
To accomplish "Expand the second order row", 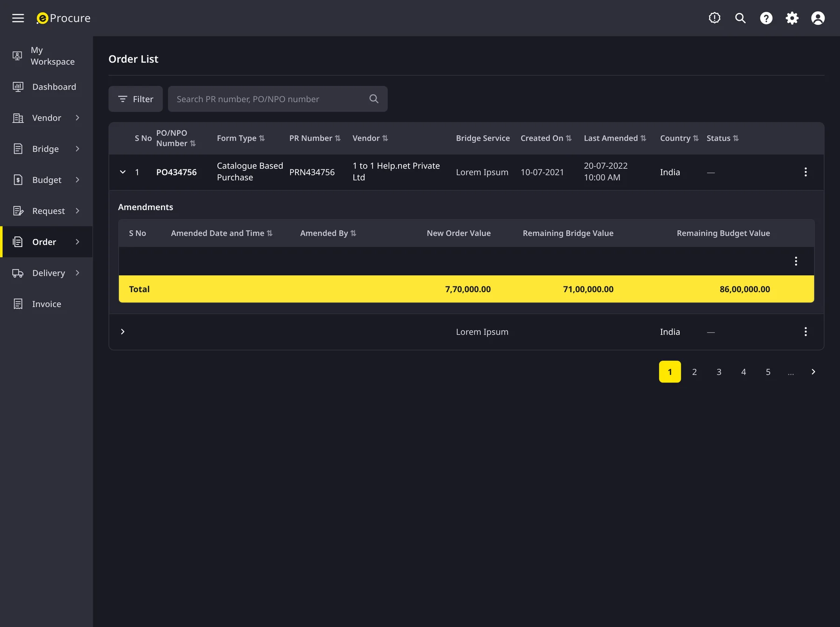I will (x=123, y=331).
